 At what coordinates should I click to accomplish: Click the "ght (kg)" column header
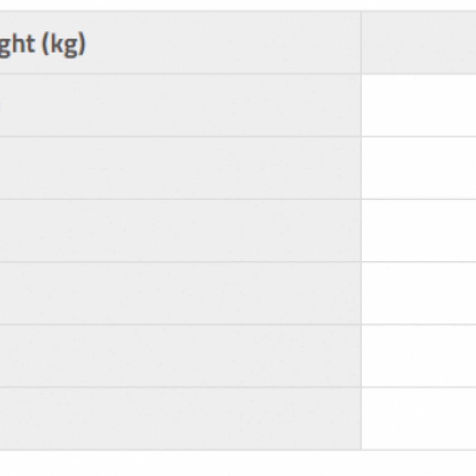[x=43, y=44]
